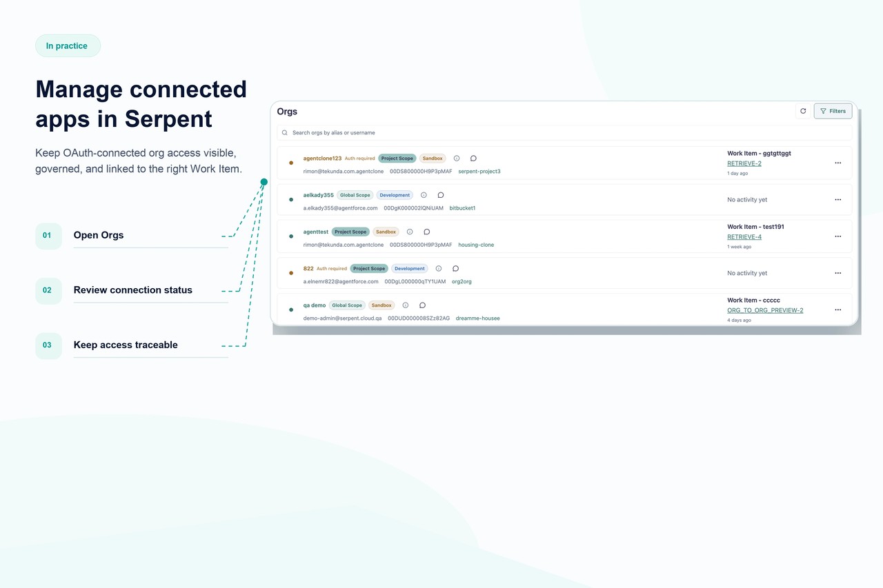Viewport: 883px width, 588px height.
Task: Open the ORG_TO_ORG_PREVIEW-2 link
Action: pos(765,310)
